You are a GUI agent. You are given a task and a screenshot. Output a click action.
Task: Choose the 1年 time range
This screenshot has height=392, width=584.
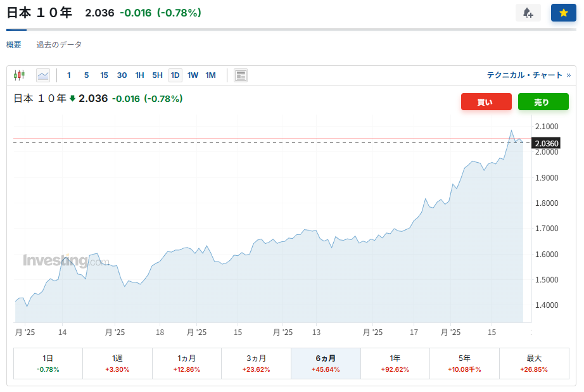[x=395, y=364]
